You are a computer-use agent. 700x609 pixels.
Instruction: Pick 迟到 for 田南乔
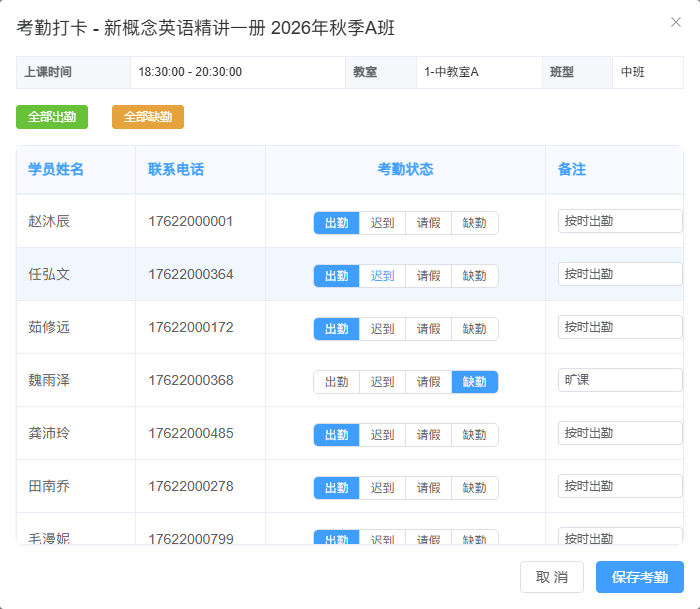click(383, 488)
